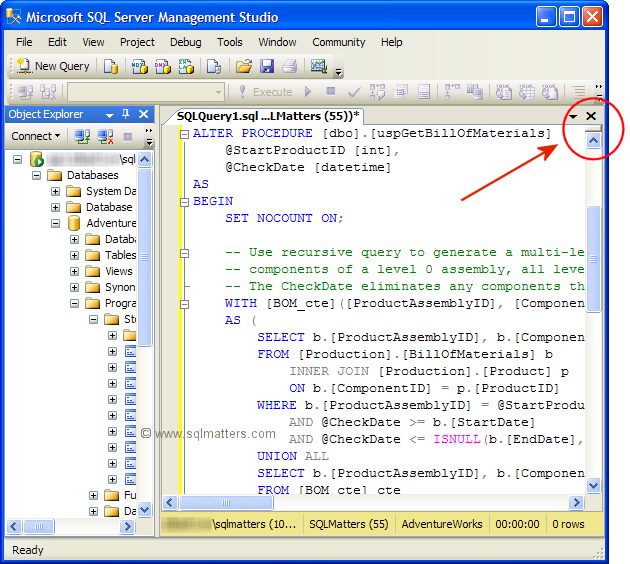Open the Edit menu
Viewport: 630px width, 564px height.
pyautogui.click(x=57, y=42)
